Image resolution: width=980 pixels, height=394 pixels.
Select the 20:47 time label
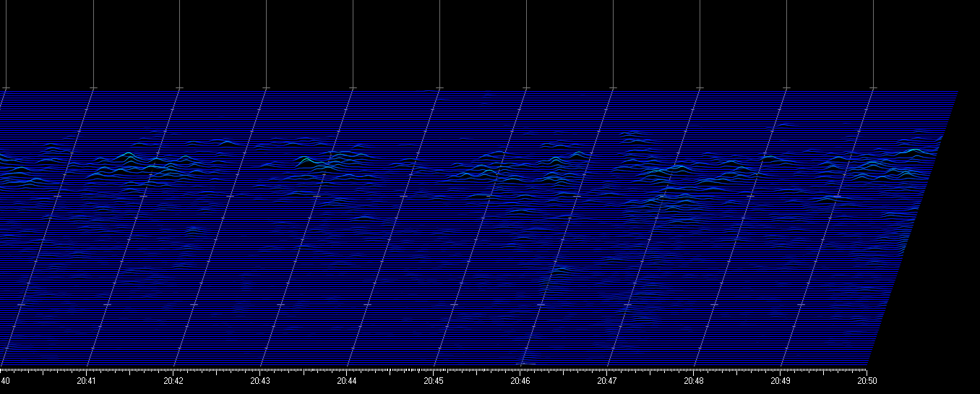(607, 380)
